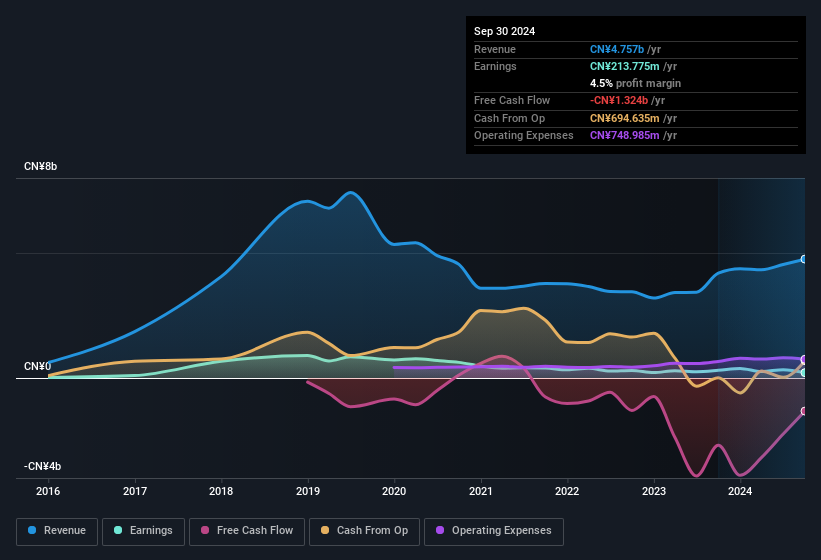821x560 pixels.
Task: Click the 2019 x-axis label
Action: click(x=308, y=491)
